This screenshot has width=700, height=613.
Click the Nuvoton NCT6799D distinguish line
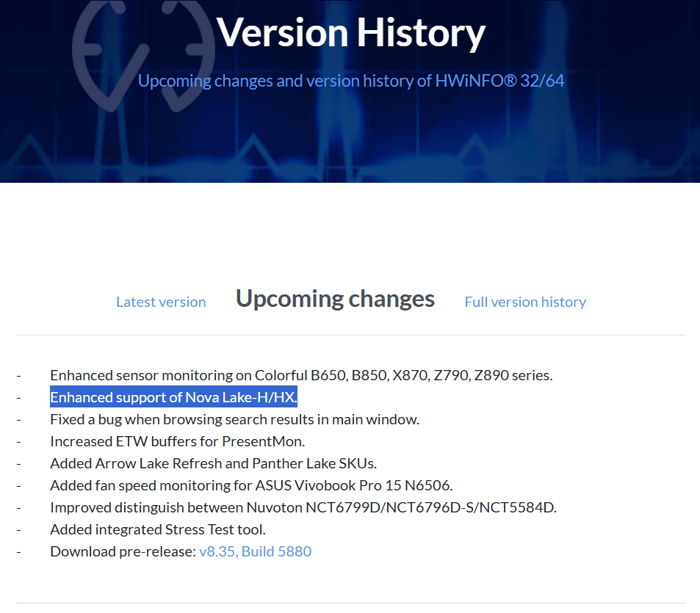303,508
